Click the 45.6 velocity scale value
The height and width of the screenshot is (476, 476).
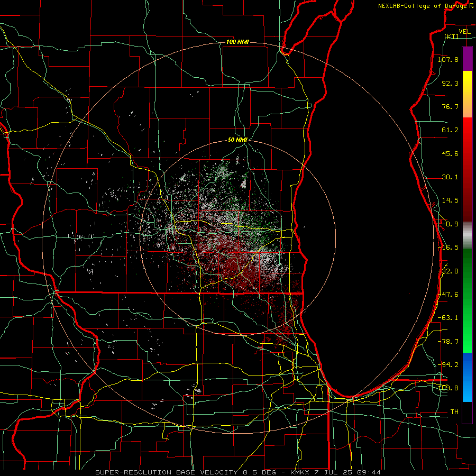tap(450, 153)
